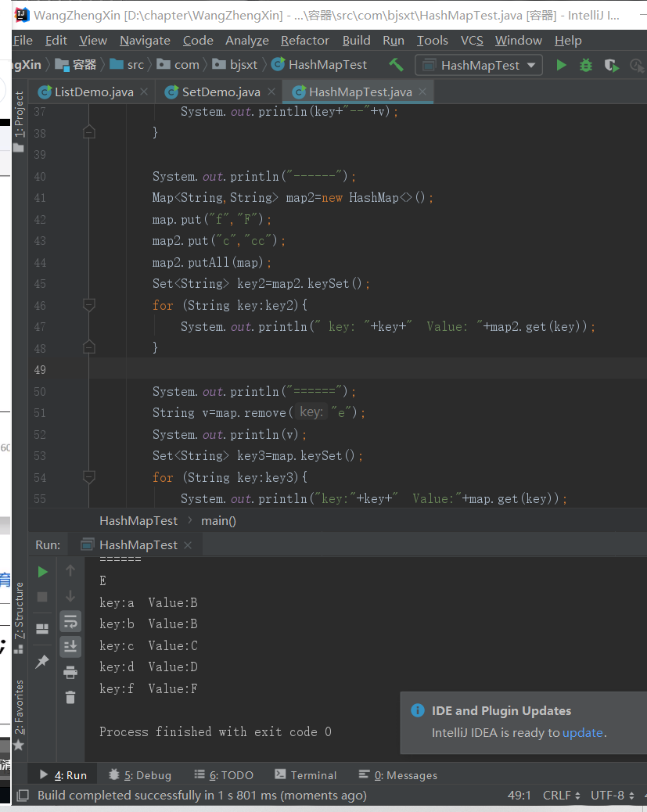Open the Build menu

[x=357, y=41]
